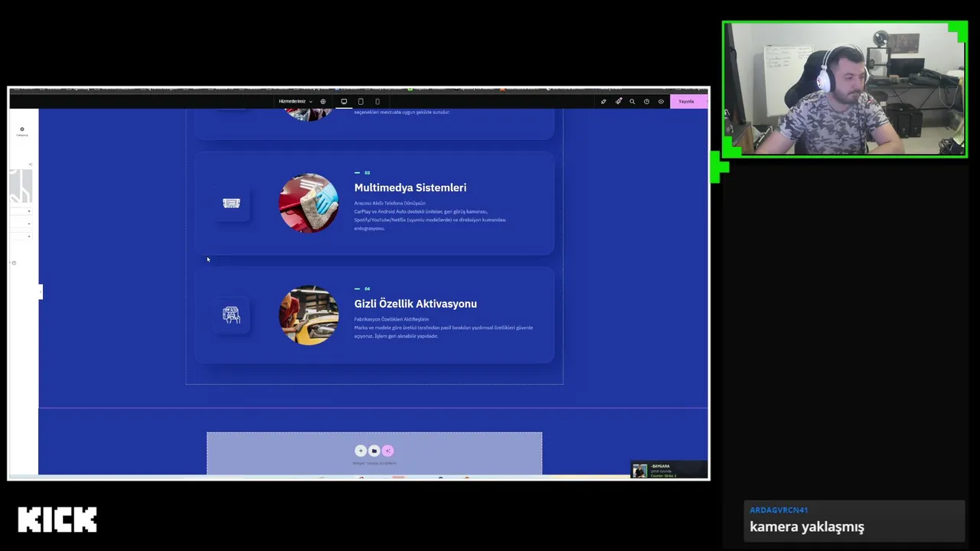Open the third dropdown in left panel
Screen dimensions: 980x551
21,236
